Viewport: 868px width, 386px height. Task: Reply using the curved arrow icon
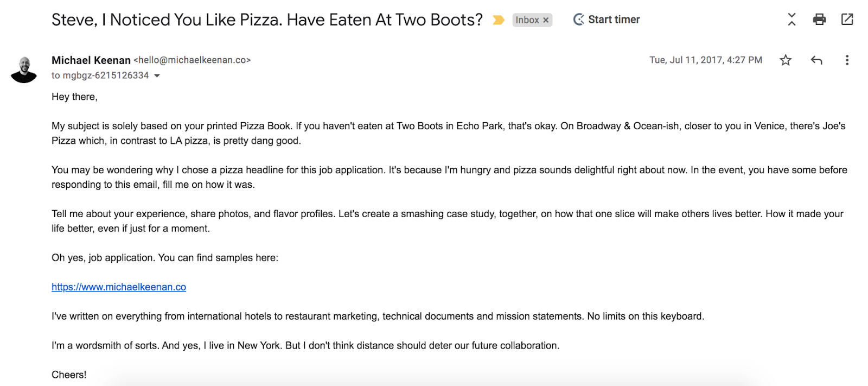816,60
